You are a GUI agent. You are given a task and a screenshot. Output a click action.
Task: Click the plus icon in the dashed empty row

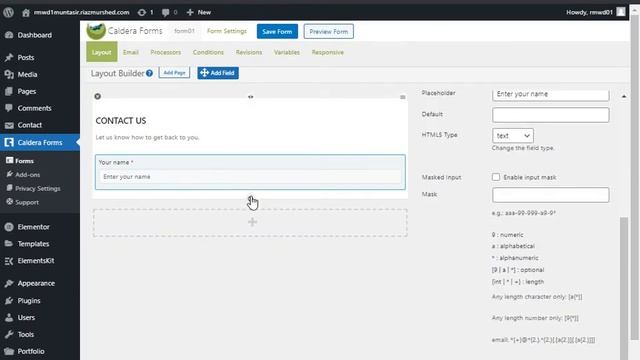coord(252,222)
